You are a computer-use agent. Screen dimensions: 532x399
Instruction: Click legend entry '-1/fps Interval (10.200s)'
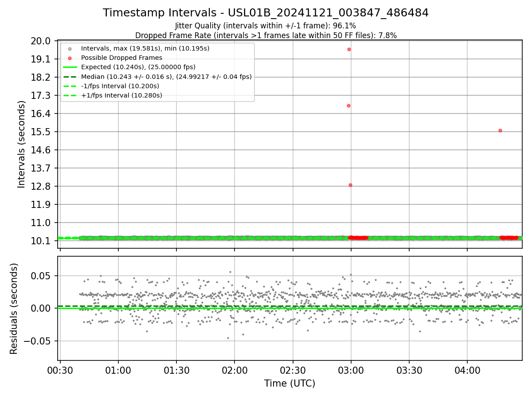[120, 86]
